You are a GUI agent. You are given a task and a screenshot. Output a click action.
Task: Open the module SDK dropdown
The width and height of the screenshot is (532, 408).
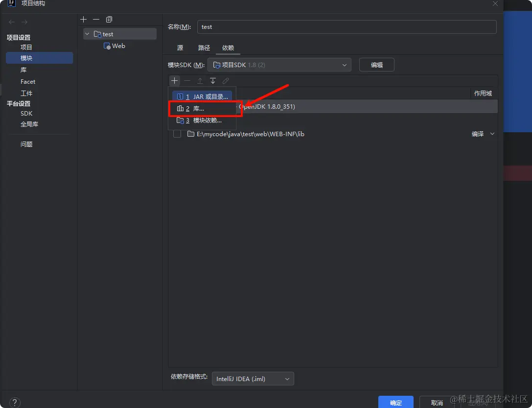coord(279,65)
